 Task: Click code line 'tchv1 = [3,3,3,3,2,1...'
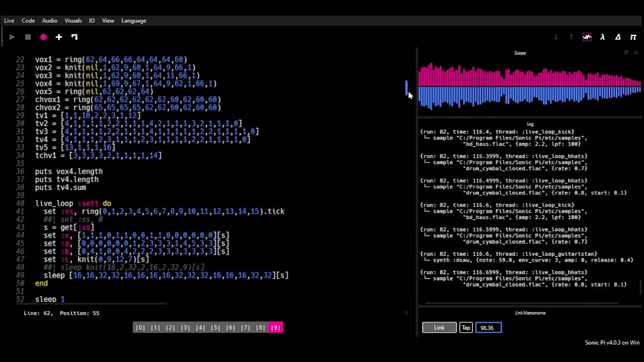coord(98,156)
